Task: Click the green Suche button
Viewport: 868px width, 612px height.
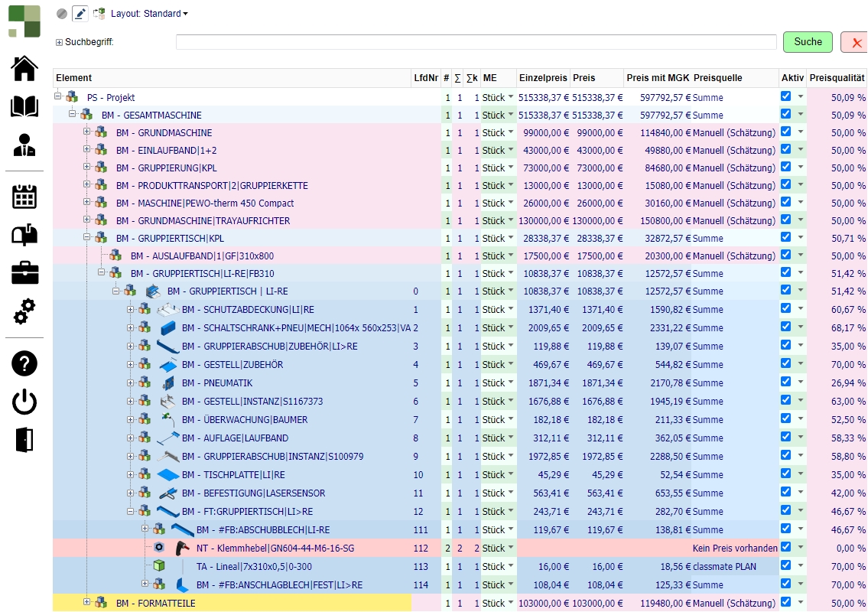Action: tap(807, 42)
